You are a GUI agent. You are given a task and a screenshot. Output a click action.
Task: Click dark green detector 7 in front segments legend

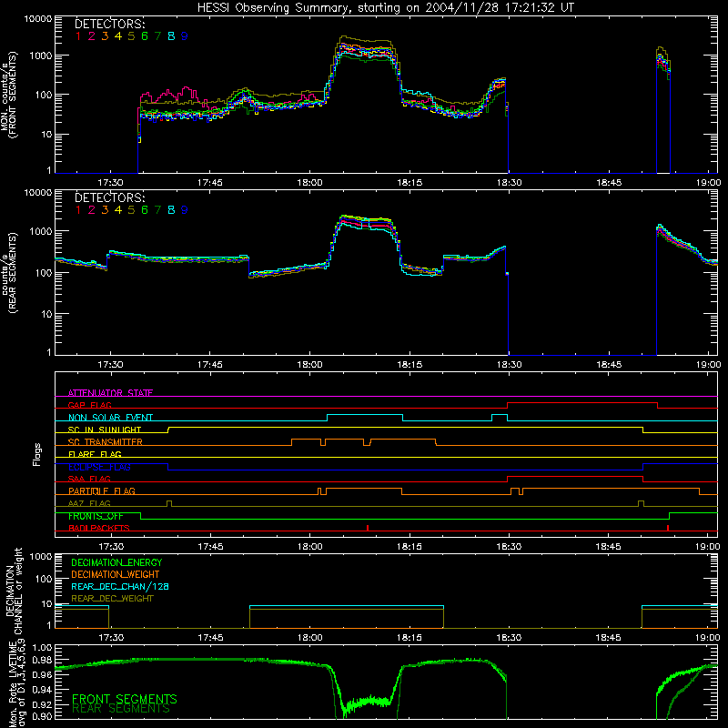click(157, 36)
